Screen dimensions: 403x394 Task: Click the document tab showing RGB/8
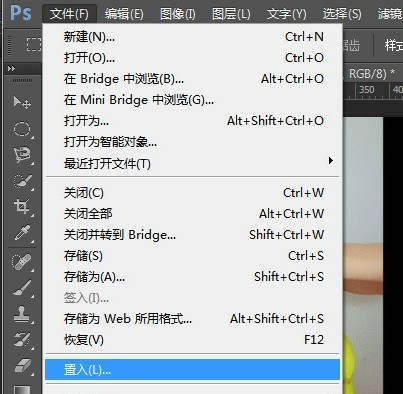pos(373,73)
